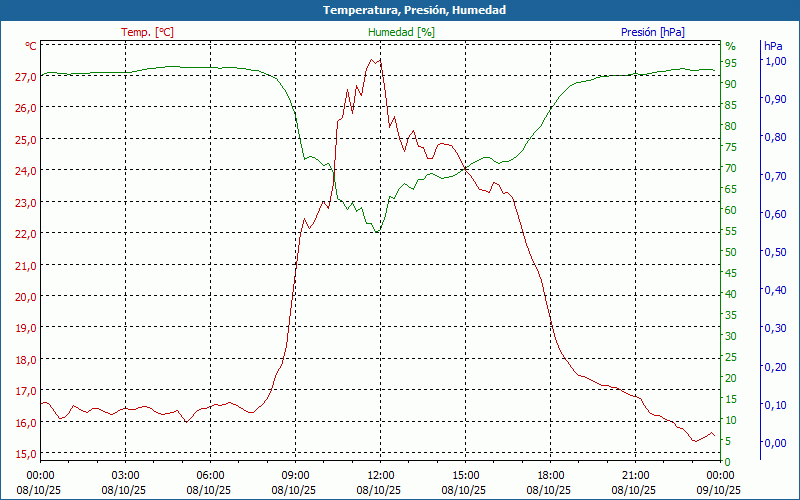Click the green humidity minimum near 12:00
The width and height of the screenshot is (800, 500).
[377, 232]
